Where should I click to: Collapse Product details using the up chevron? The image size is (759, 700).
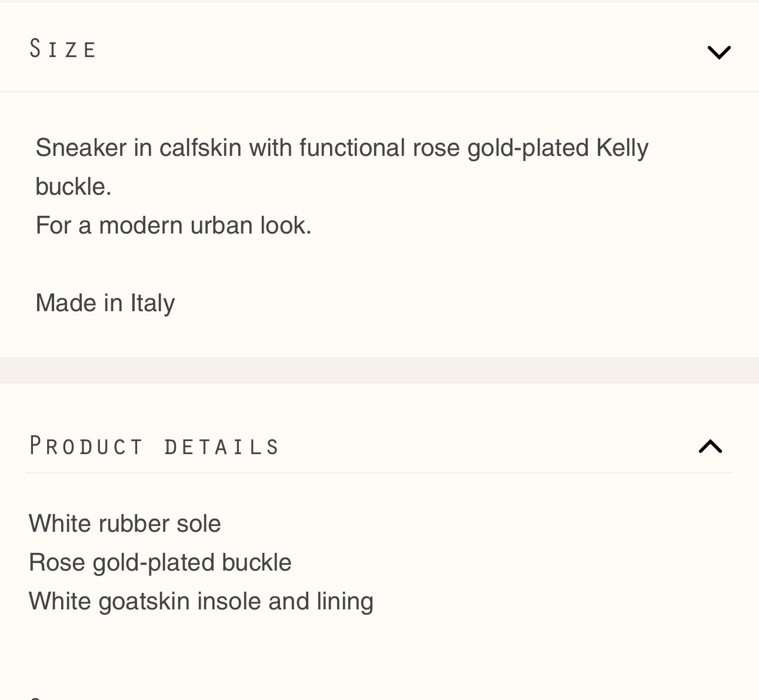click(x=710, y=446)
